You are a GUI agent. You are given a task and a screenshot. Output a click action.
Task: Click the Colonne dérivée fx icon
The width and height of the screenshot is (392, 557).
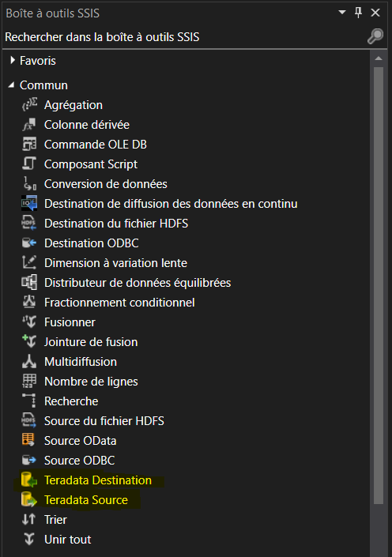(x=29, y=125)
